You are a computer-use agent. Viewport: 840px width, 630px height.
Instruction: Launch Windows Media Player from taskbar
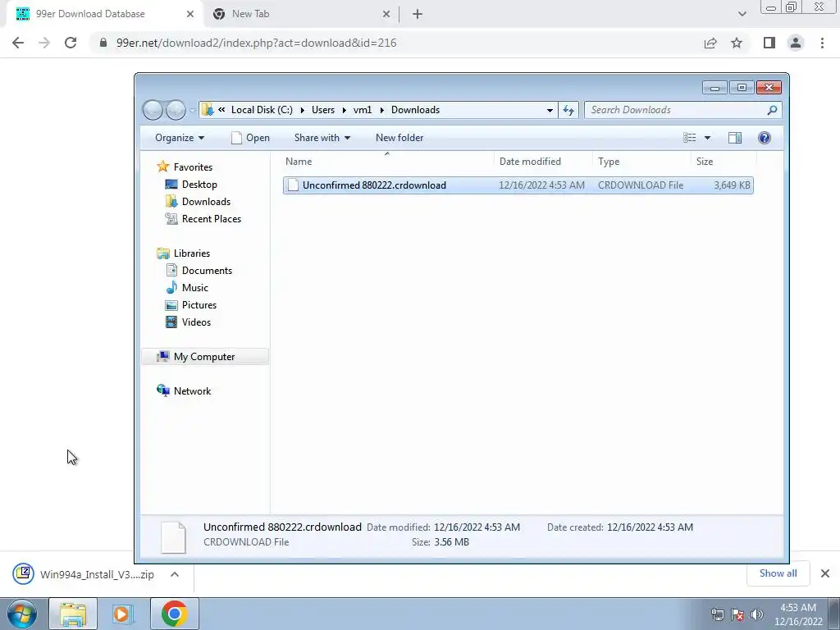click(x=122, y=614)
